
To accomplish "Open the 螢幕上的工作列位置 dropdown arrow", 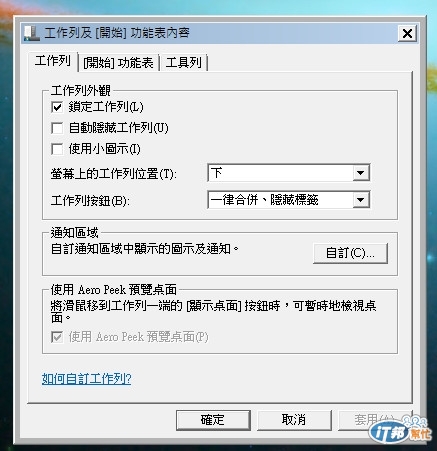I will point(361,173).
